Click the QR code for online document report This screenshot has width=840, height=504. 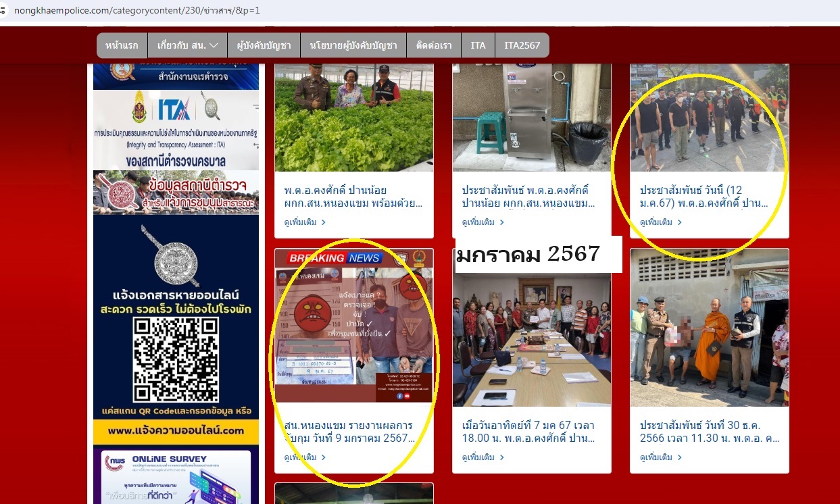tap(176, 359)
